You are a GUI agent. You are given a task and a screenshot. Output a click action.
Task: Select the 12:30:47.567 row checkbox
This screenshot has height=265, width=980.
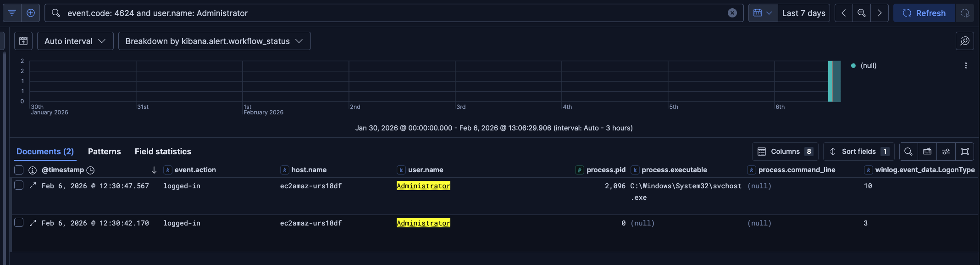click(19, 185)
